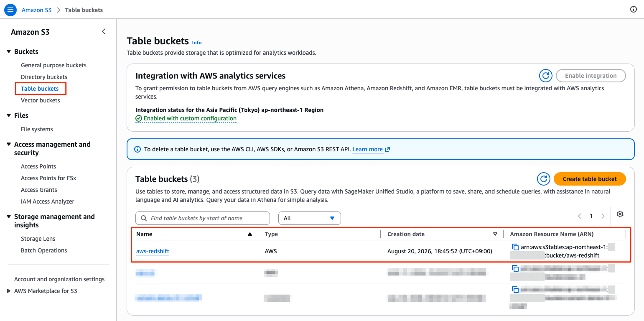This screenshot has width=644, height=321.
Task: Click the Create table bucket button
Action: (x=590, y=179)
